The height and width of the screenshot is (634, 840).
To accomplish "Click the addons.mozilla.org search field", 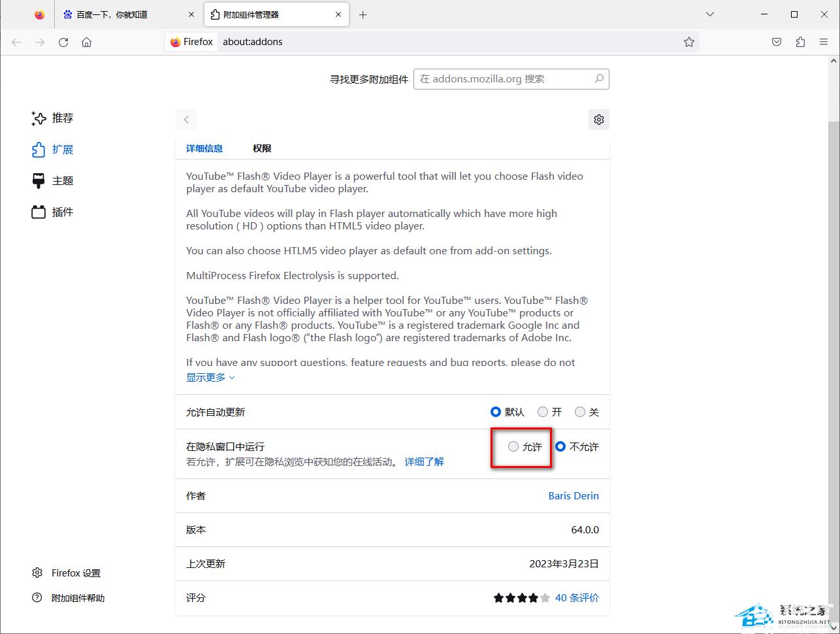I will pos(511,79).
